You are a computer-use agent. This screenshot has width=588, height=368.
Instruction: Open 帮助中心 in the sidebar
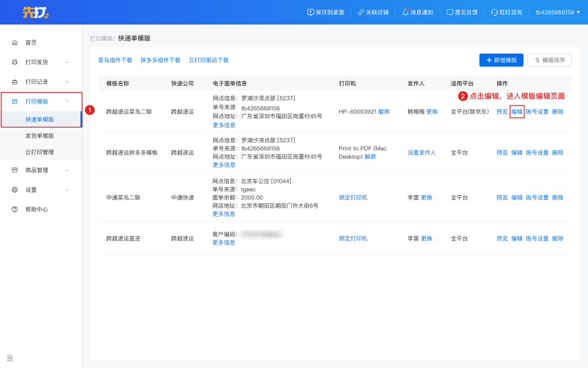[x=36, y=209]
